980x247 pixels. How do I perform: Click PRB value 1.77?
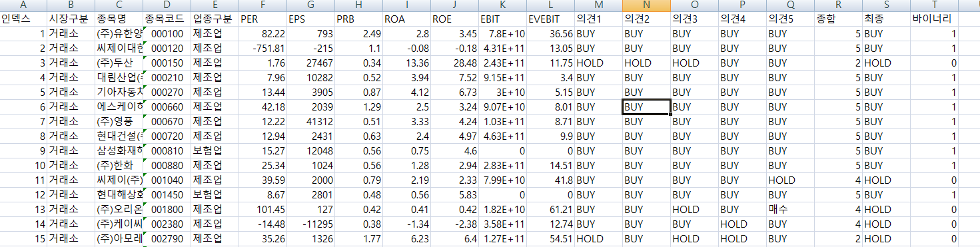pos(359,238)
